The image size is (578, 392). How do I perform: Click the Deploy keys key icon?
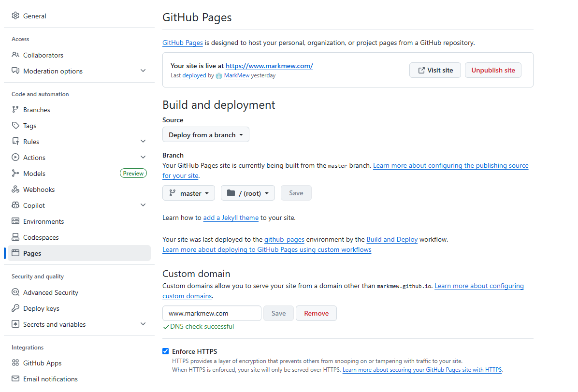point(15,308)
